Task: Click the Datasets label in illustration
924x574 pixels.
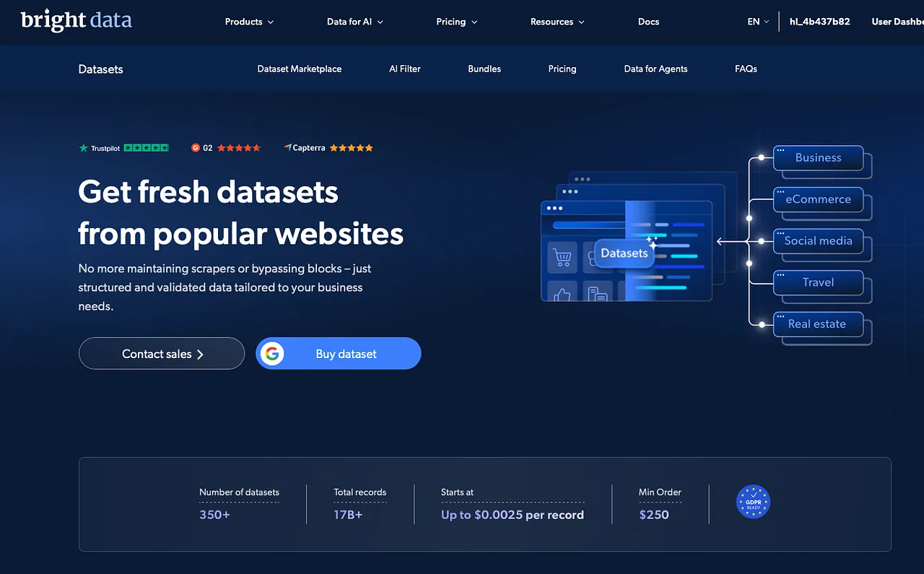Action: (x=624, y=253)
